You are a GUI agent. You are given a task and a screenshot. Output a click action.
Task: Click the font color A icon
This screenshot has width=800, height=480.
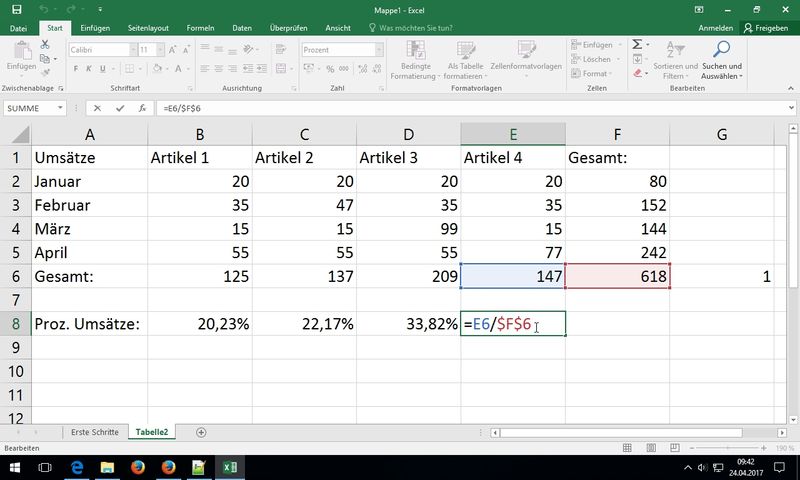tap(178, 68)
